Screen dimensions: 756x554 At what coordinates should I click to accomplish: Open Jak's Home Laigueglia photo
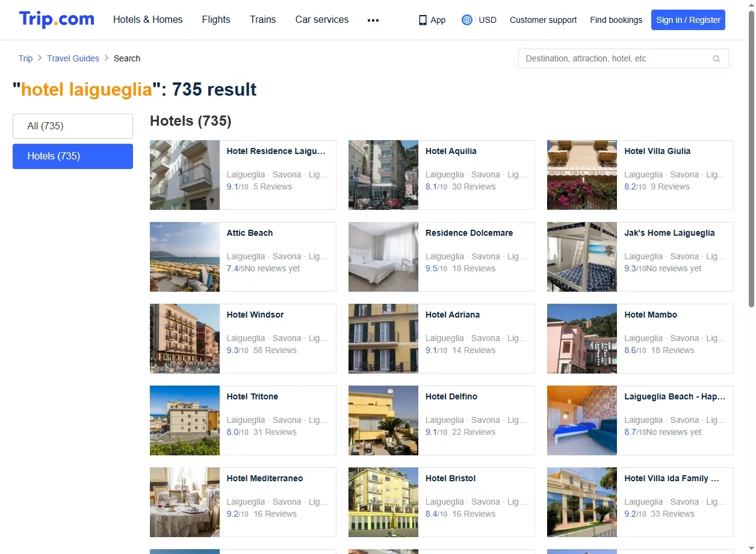pos(582,257)
